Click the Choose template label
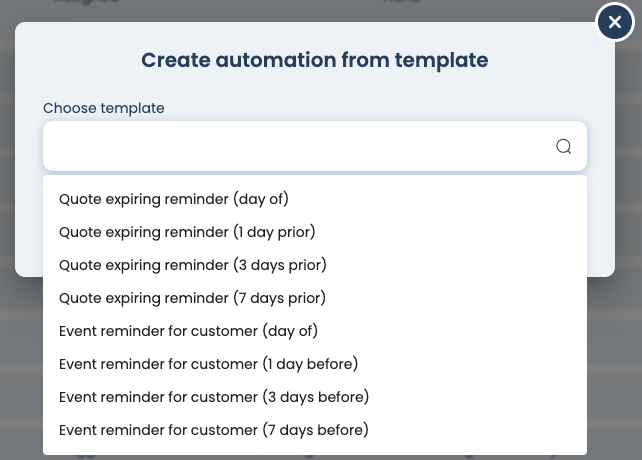Viewport: 642px width, 460px height. point(104,108)
